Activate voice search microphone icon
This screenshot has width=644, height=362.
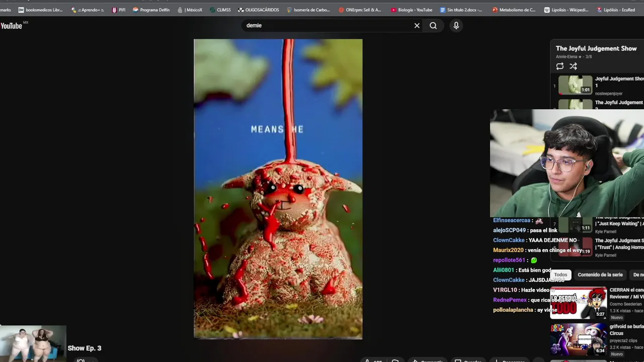(456, 26)
